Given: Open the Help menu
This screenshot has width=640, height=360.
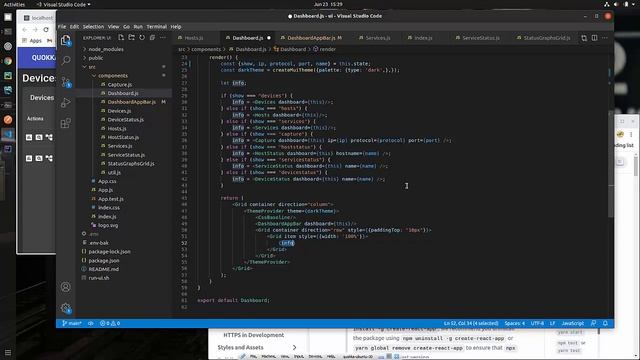Looking at the screenshot, I should [176, 27].
